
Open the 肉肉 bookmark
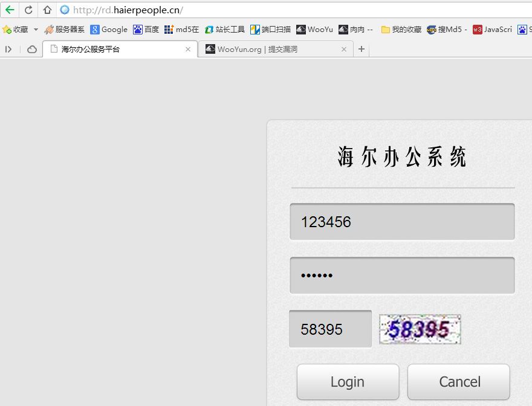pos(356,30)
